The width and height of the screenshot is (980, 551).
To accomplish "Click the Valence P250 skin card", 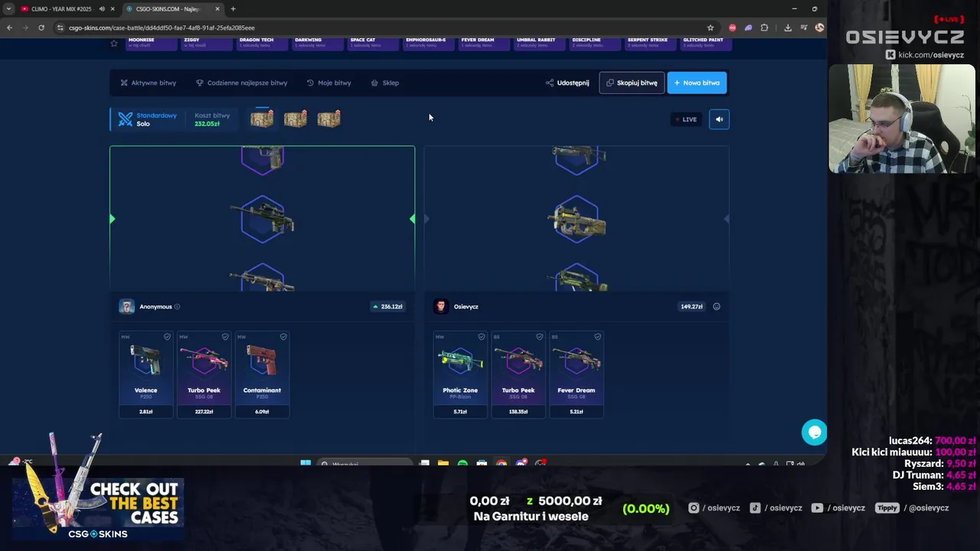I will [146, 374].
